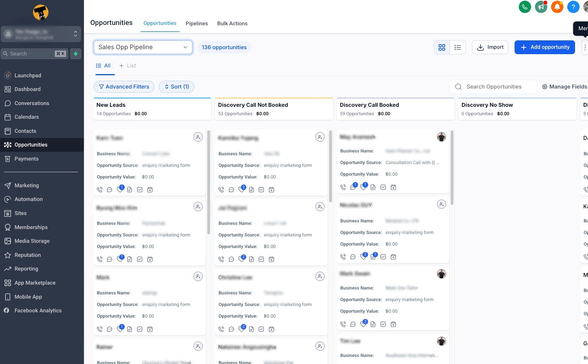This screenshot has height=364, width=588.
Task: Switch to list view layout
Action: 457,47
